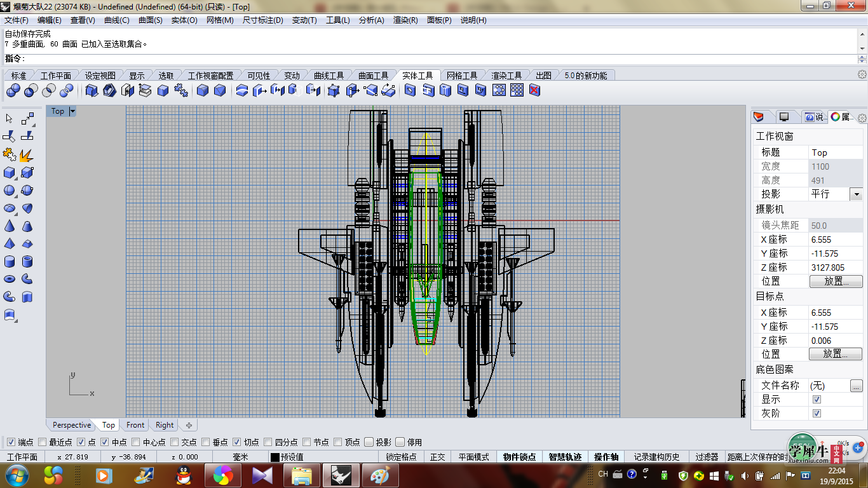Select the Boolean split tool

[66, 91]
